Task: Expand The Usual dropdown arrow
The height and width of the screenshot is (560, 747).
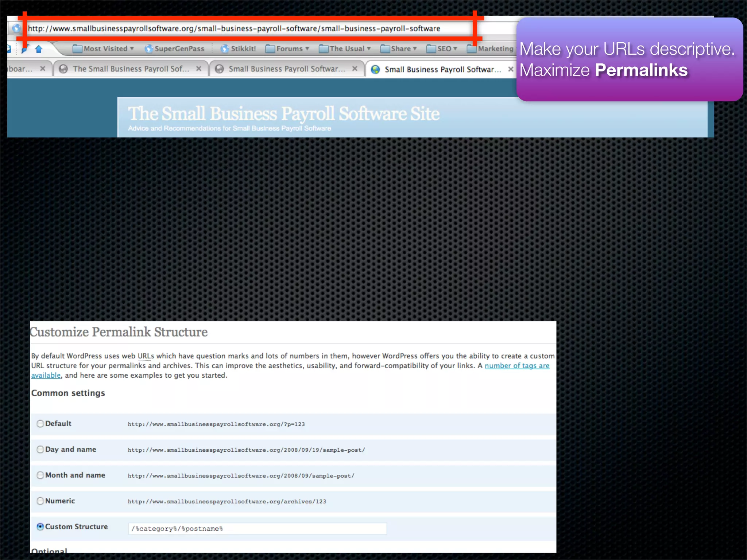Action: (369, 49)
